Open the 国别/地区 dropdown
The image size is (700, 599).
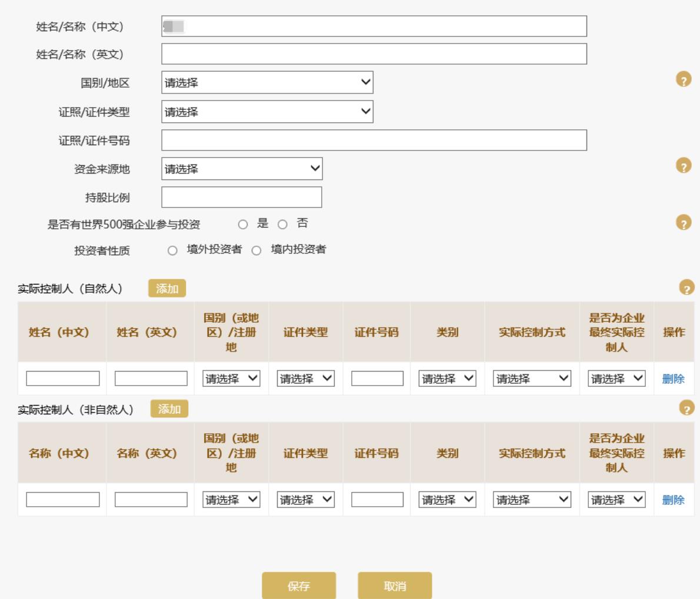pos(267,83)
